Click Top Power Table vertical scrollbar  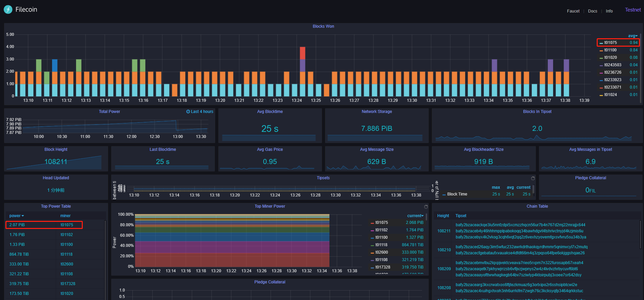pyautogui.click(x=105, y=260)
